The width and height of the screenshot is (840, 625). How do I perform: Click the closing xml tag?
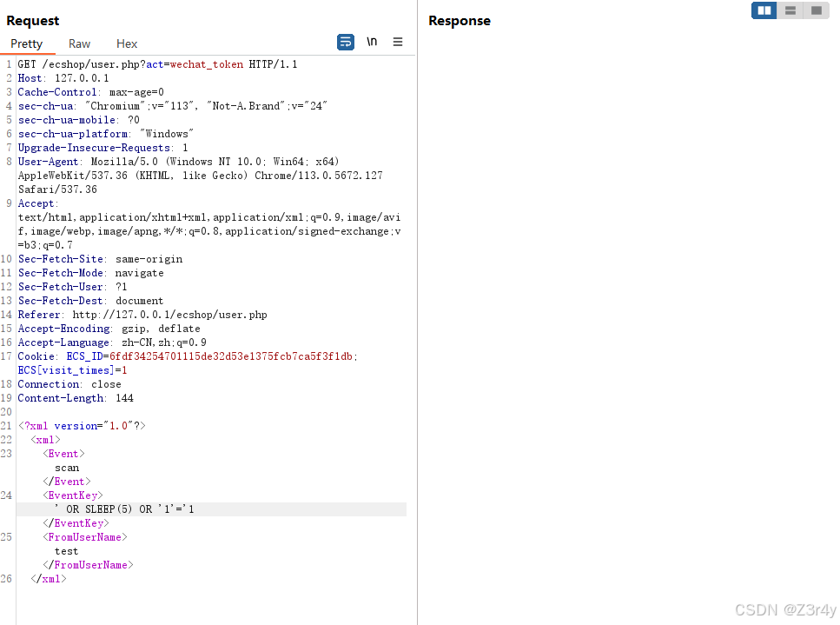click(49, 580)
